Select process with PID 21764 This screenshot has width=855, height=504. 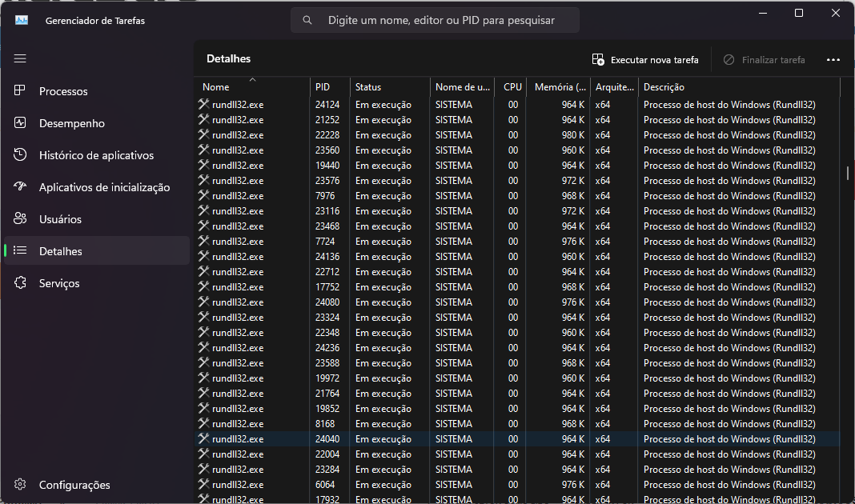[x=517, y=393]
